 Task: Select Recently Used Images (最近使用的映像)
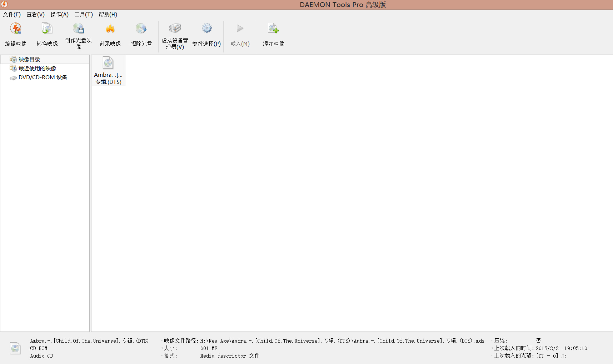(x=37, y=68)
